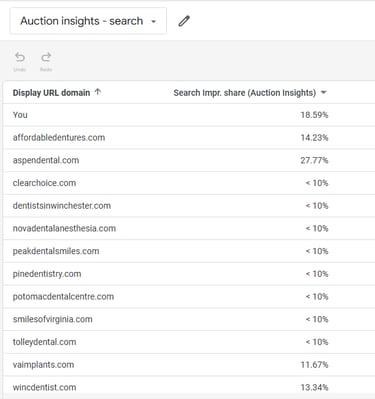The height and width of the screenshot is (399, 375).
Task: Select the aspendental.com domain entry
Action: coord(46,160)
